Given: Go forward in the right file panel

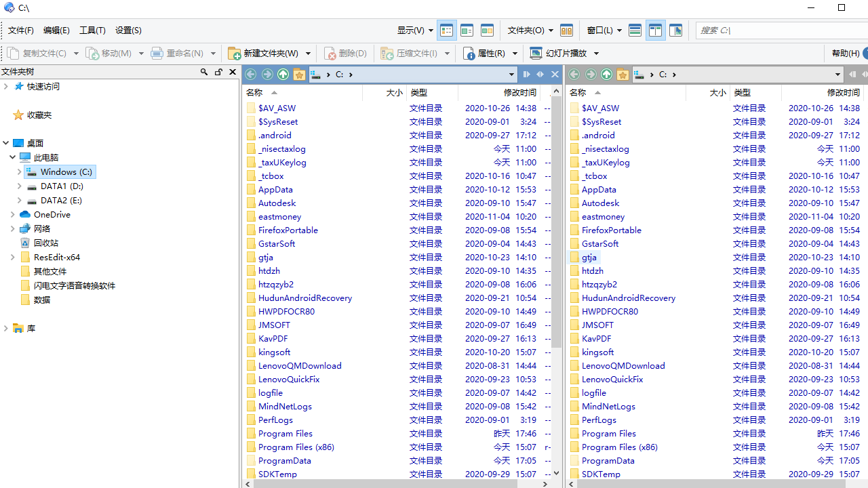Looking at the screenshot, I should point(591,75).
